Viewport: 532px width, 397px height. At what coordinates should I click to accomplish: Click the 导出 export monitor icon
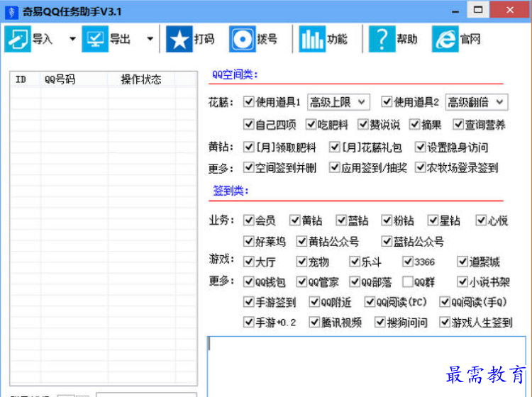coord(95,39)
